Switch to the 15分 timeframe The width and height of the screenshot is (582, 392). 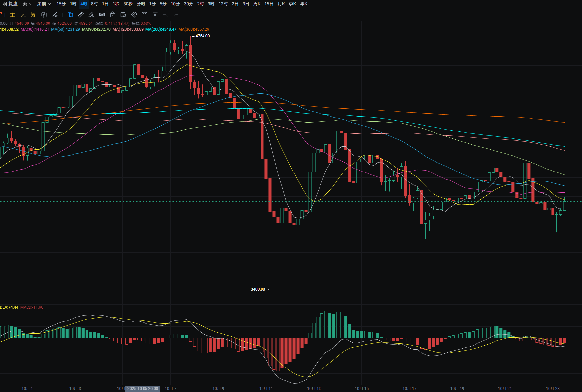click(x=61, y=4)
